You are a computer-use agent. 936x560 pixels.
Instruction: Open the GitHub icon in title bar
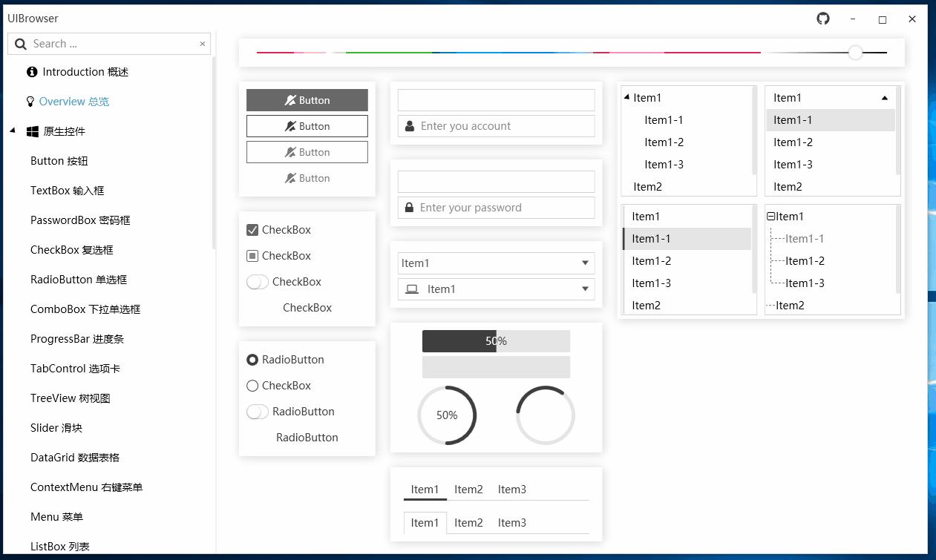[823, 19]
